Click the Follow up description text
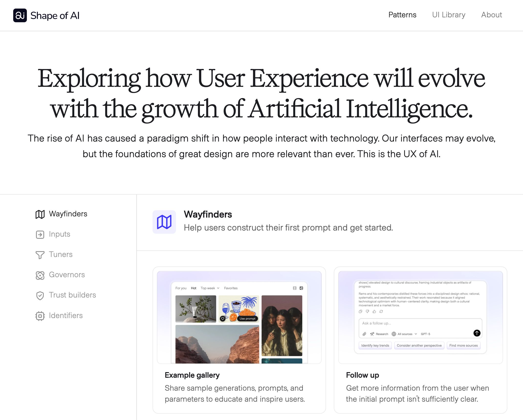This screenshot has width=523, height=420. [417, 393]
